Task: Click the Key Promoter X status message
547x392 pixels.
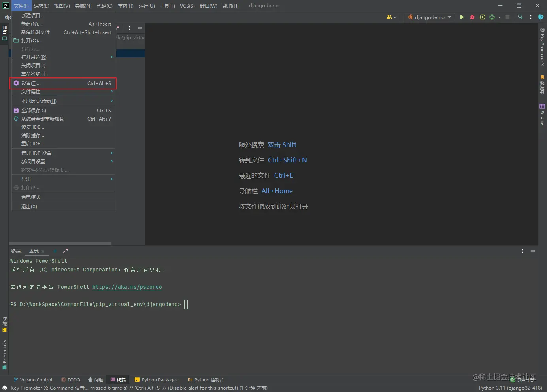Action: point(139,388)
